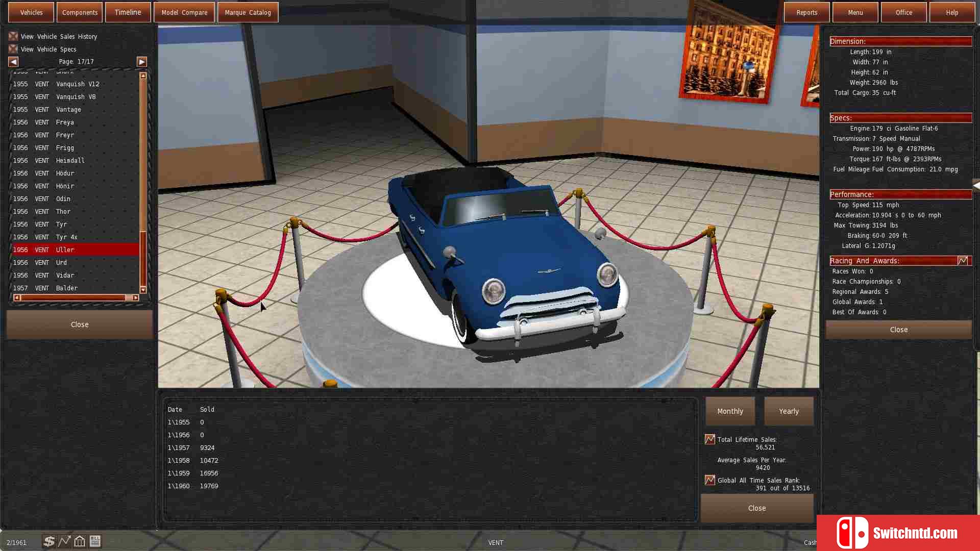This screenshot has height=551, width=980.
Task: Click the Performance section header
Action: click(901, 194)
